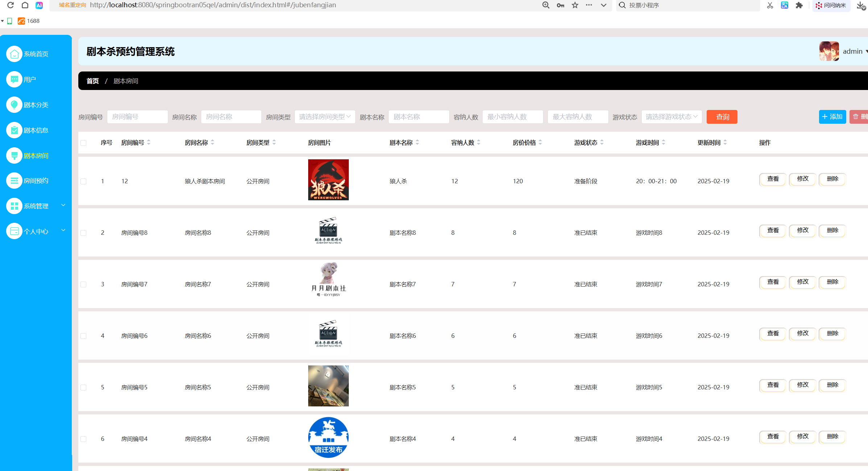Click the 剧本信息 clipboard icon
The image size is (868, 471).
click(14, 130)
